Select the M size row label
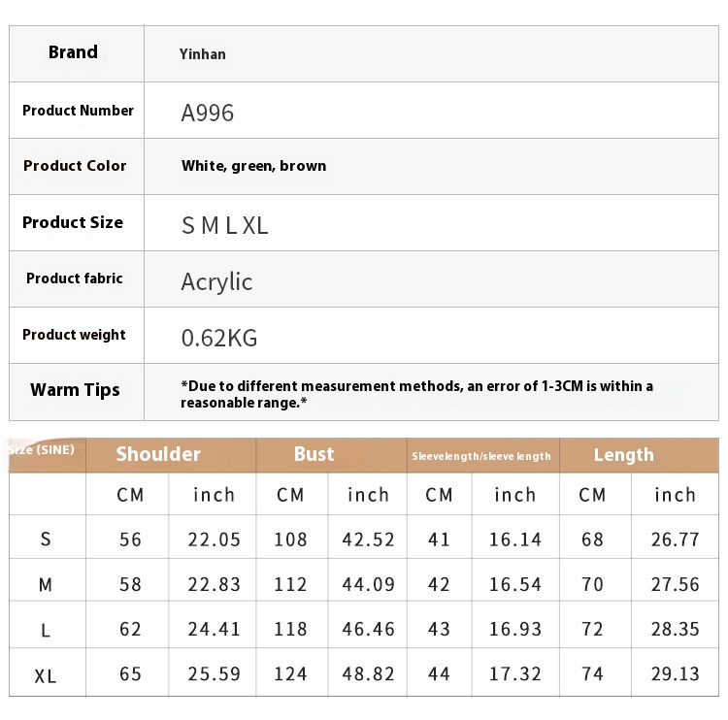The width and height of the screenshot is (728, 720). (x=46, y=584)
